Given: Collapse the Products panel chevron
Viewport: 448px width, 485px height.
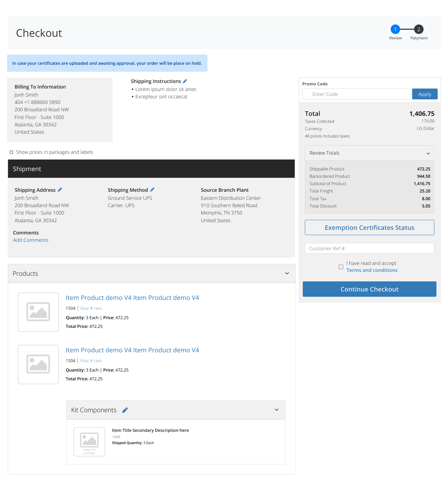Looking at the screenshot, I should [287, 273].
